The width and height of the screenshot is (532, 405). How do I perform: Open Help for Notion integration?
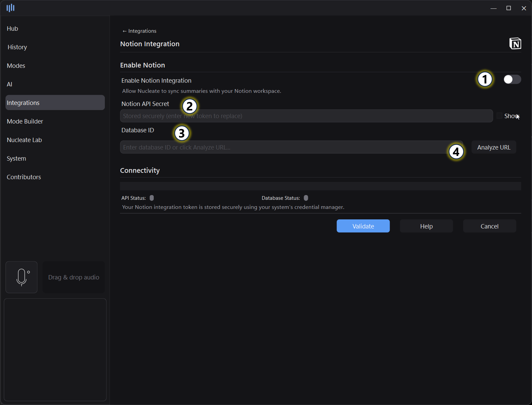426,226
